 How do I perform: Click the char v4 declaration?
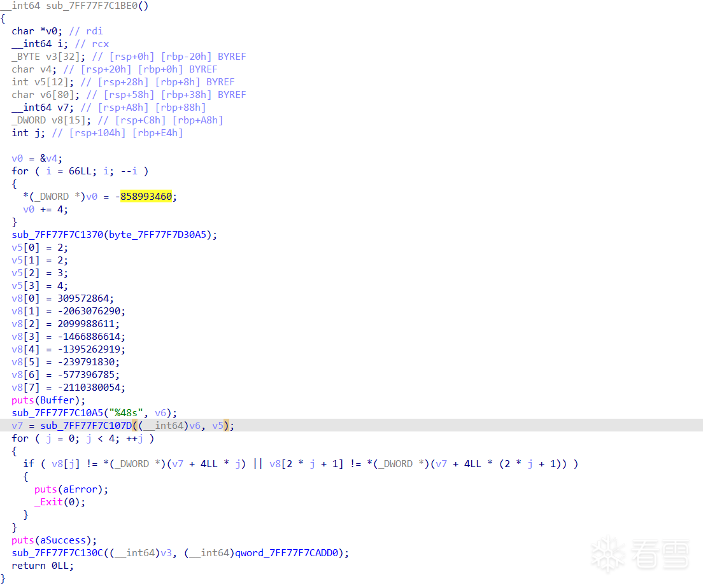coord(34,69)
